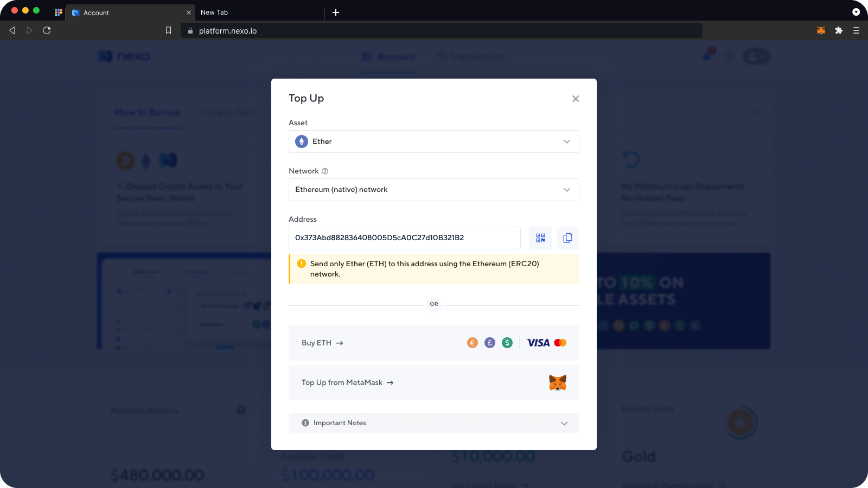
Task: Open the Transactions navigation tab
Action: [x=471, y=56]
